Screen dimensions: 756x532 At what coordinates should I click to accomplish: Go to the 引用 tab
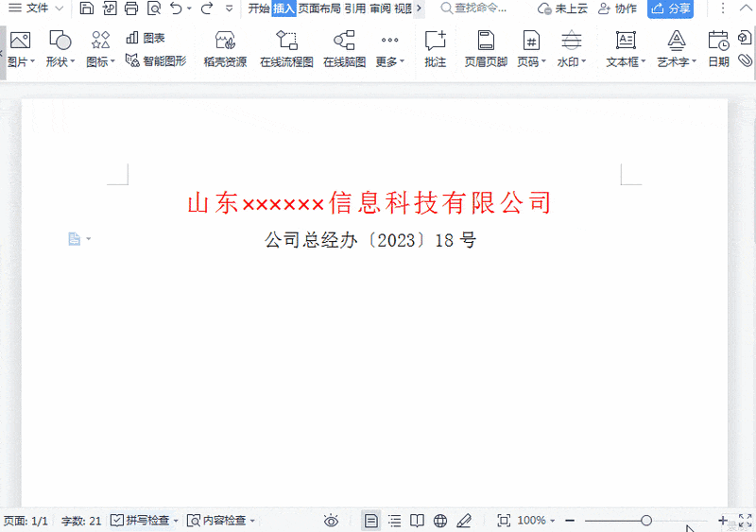pos(355,9)
